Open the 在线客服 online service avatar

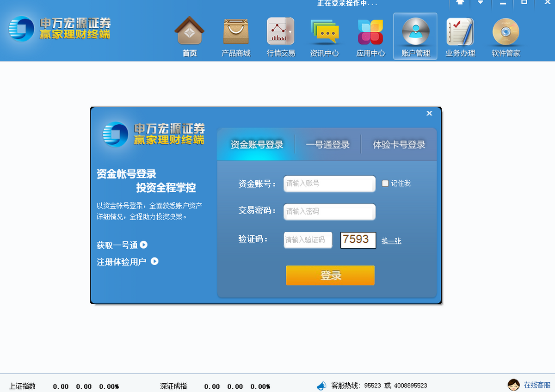pyautogui.click(x=513, y=385)
